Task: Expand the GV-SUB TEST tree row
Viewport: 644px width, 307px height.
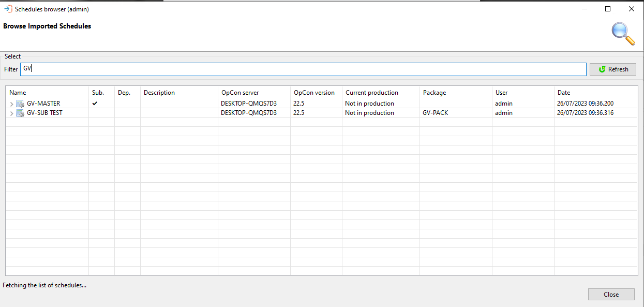Action: click(11, 113)
